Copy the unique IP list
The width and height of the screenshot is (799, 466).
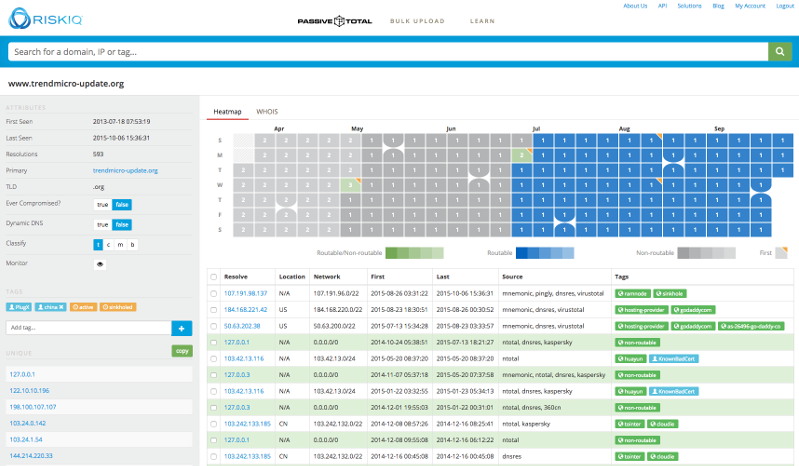click(181, 351)
